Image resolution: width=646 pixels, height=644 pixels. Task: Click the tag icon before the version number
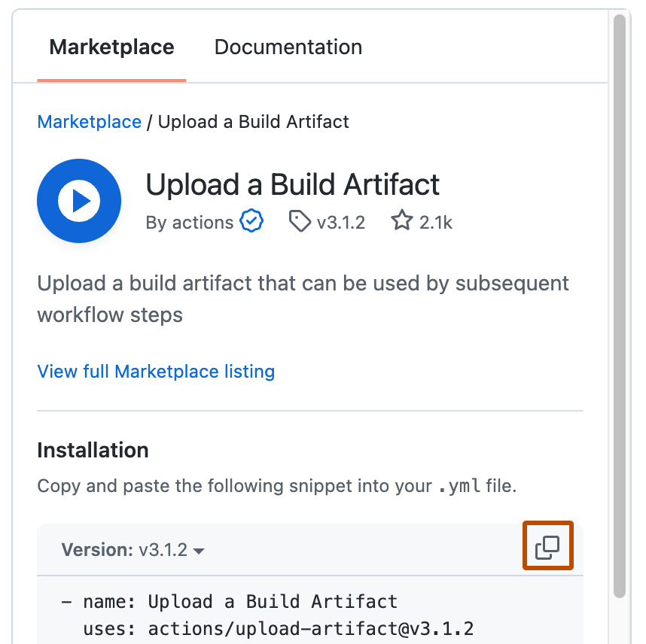click(300, 221)
